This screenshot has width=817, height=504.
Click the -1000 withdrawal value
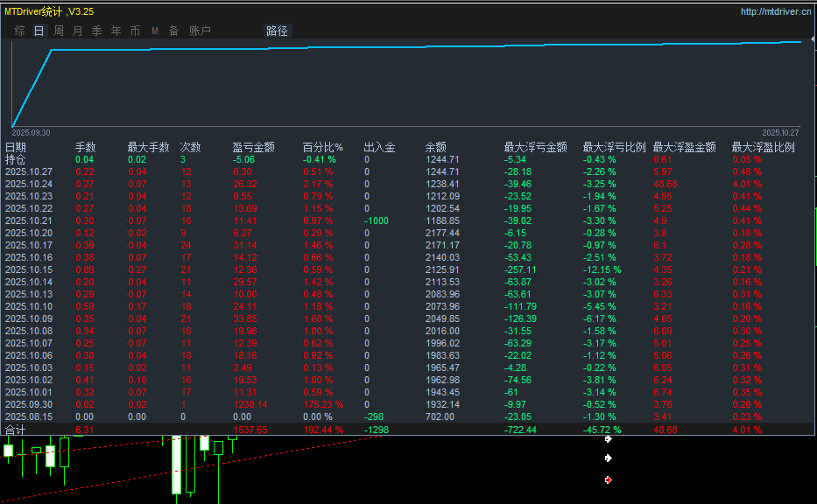pyautogui.click(x=377, y=220)
